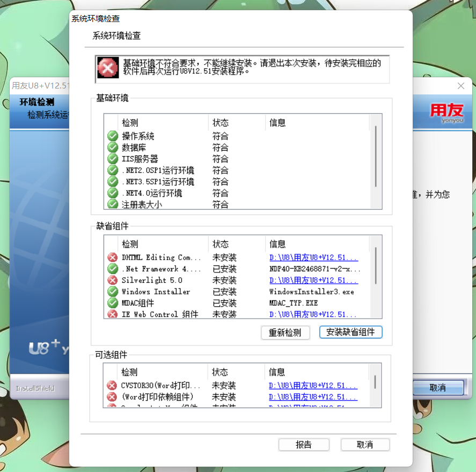Click the red X icon for DHTML Editing Com...
The height and width of the screenshot is (472, 476).
(x=113, y=257)
